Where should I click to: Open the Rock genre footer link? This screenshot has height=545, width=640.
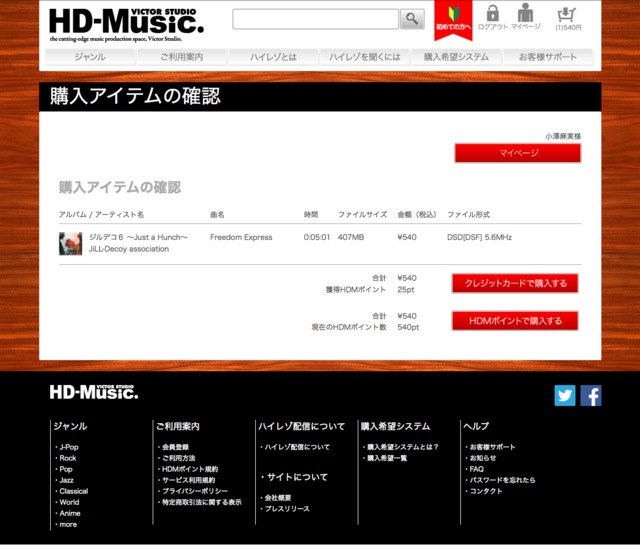coord(68,458)
